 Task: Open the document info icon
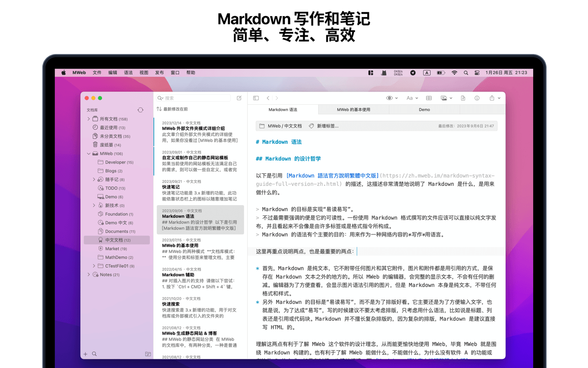click(x=477, y=98)
